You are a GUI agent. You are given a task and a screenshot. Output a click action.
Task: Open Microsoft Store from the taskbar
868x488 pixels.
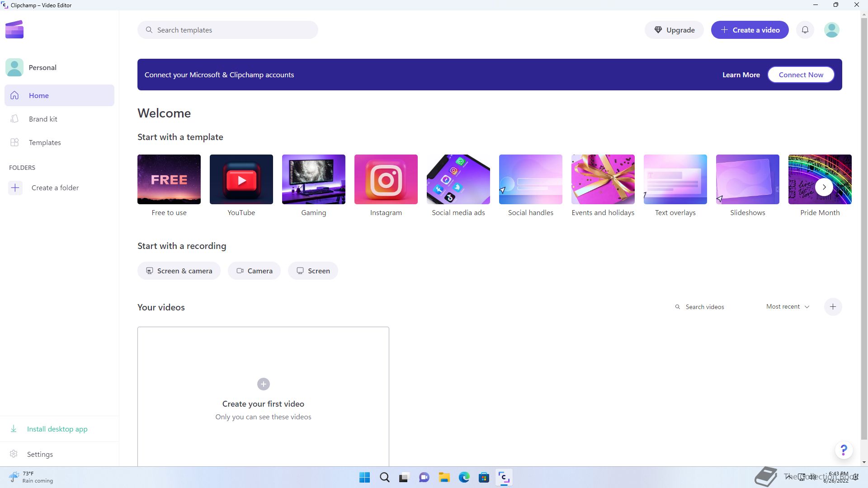tap(484, 478)
